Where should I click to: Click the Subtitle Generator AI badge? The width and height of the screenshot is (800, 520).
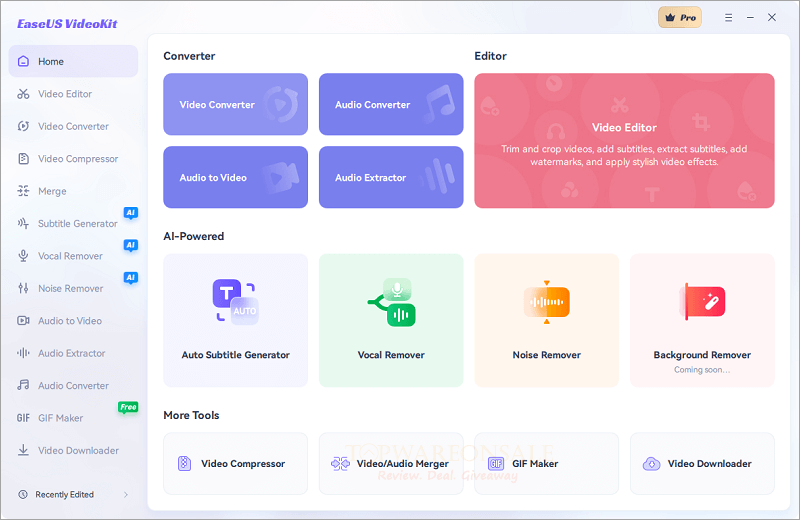pos(131,213)
